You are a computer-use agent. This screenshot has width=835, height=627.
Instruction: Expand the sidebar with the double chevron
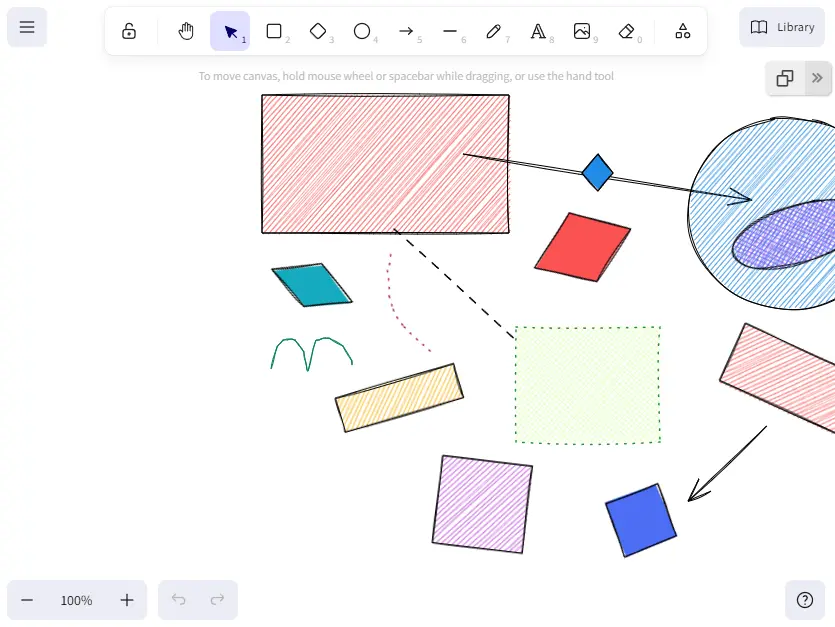click(x=817, y=78)
